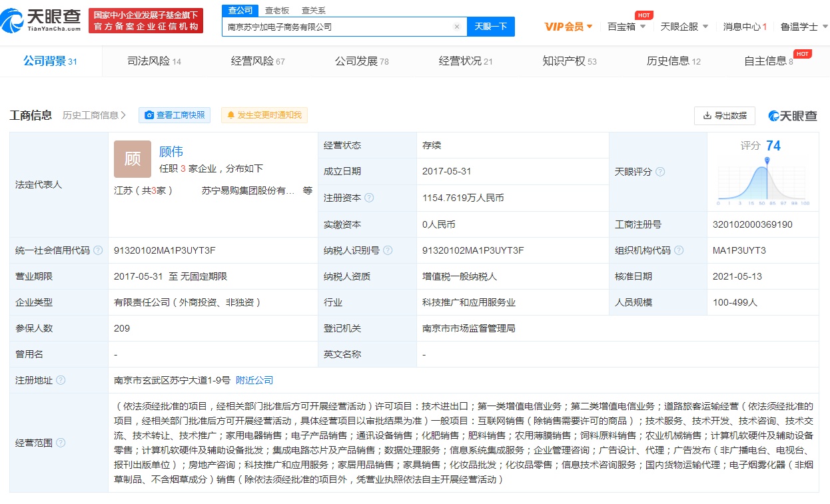Click 登记机关 value 南京市市场监督管理局
Image resolution: width=830 pixels, height=504 pixels.
pyautogui.click(x=468, y=328)
